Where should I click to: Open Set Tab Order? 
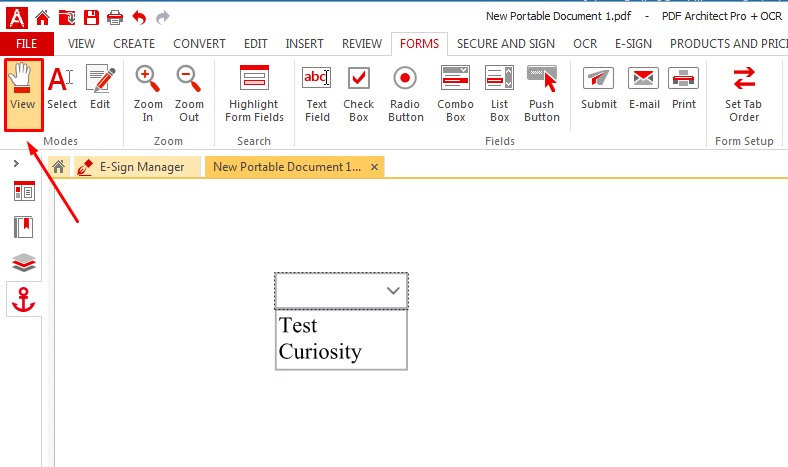tap(744, 94)
